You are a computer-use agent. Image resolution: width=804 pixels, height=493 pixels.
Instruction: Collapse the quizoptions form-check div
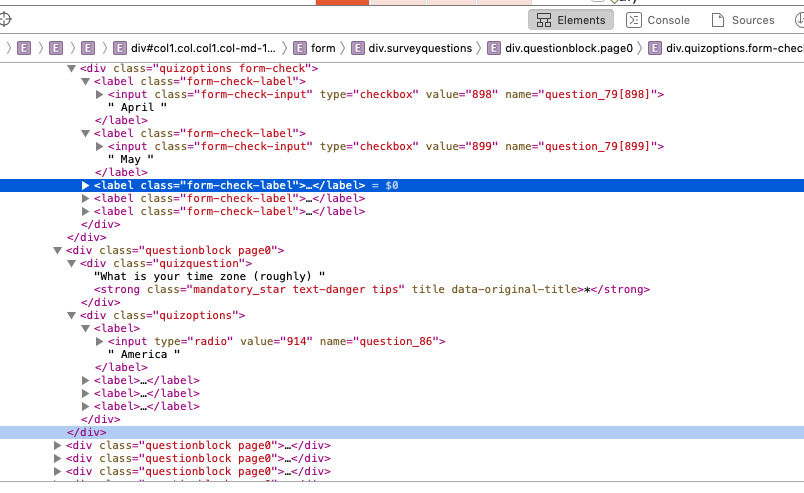click(x=72, y=68)
